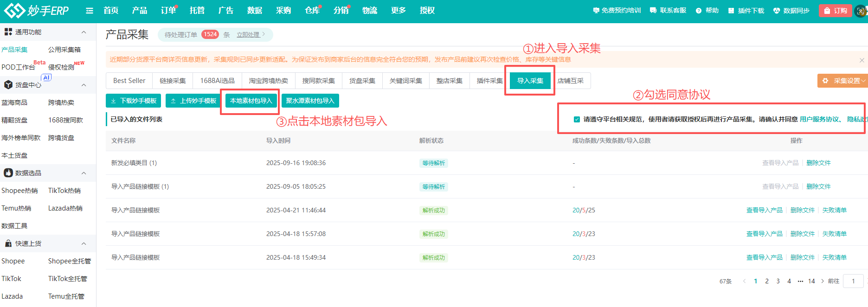Check the user agreement checkbox

point(577,119)
